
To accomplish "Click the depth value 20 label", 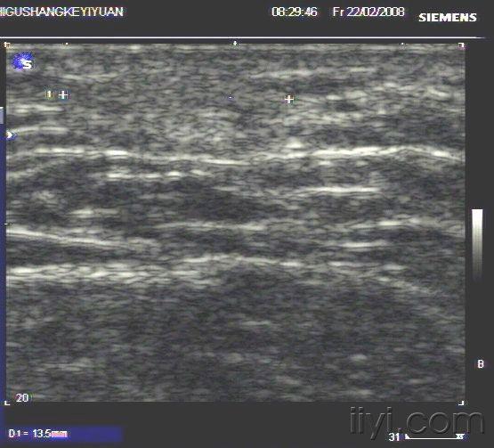I will 22,397.
